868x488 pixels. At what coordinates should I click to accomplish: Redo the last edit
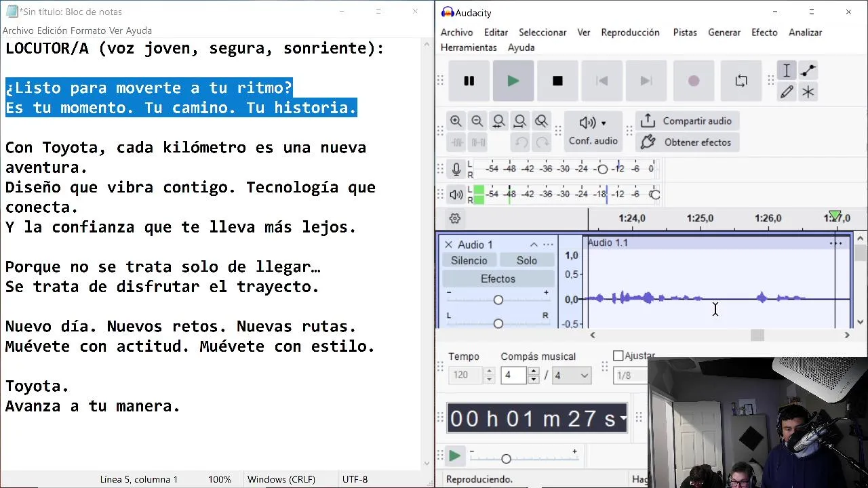[x=542, y=142]
